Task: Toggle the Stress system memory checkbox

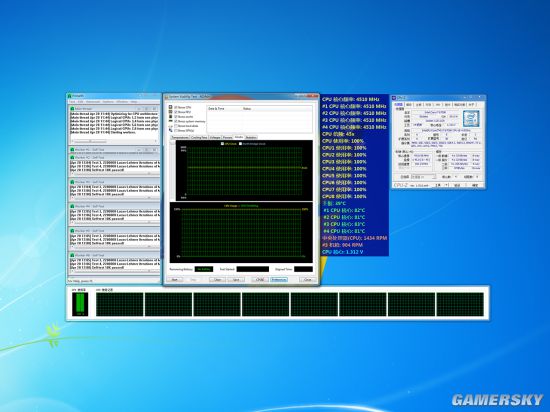Action: coord(176,121)
